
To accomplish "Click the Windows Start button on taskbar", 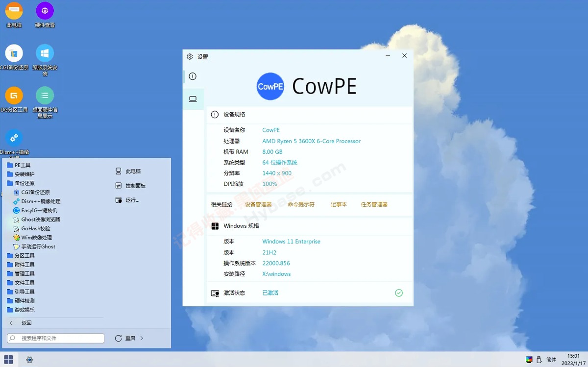I will pos(8,360).
